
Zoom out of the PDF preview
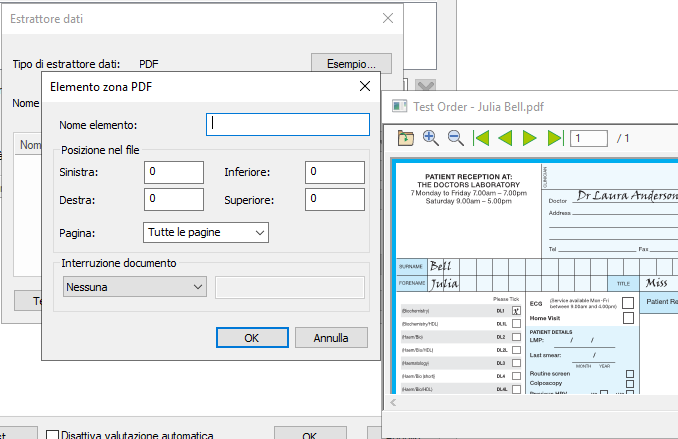click(455, 138)
